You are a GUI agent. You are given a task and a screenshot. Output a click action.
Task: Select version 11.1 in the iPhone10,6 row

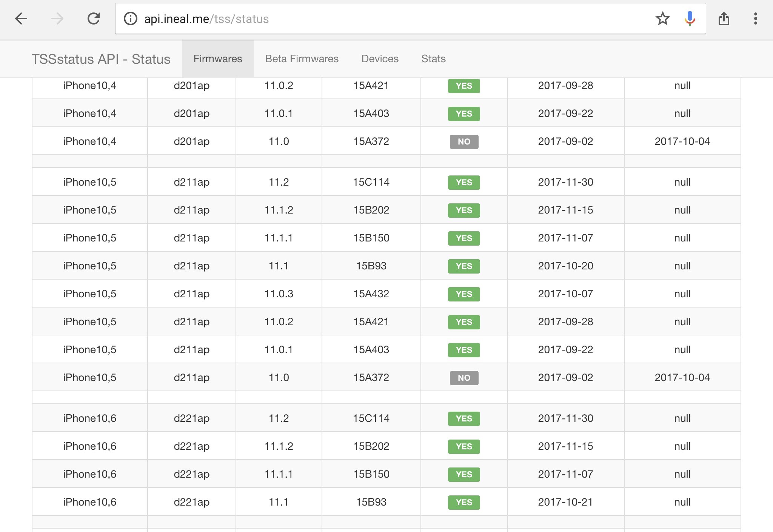(279, 502)
